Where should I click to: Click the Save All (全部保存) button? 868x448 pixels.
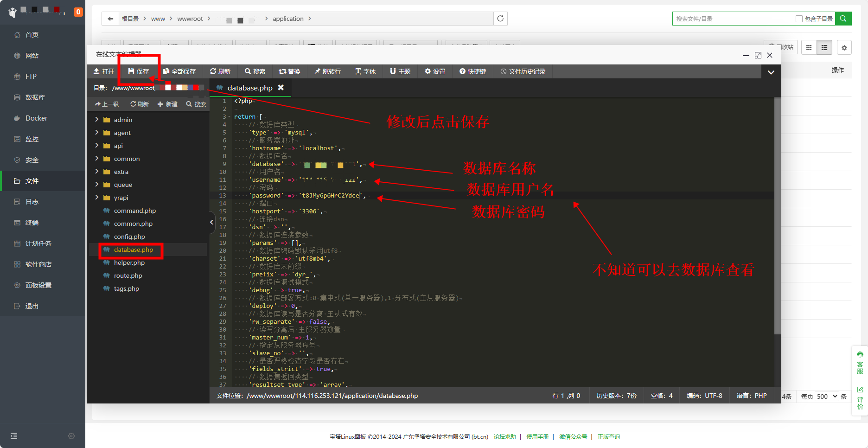[x=179, y=71]
